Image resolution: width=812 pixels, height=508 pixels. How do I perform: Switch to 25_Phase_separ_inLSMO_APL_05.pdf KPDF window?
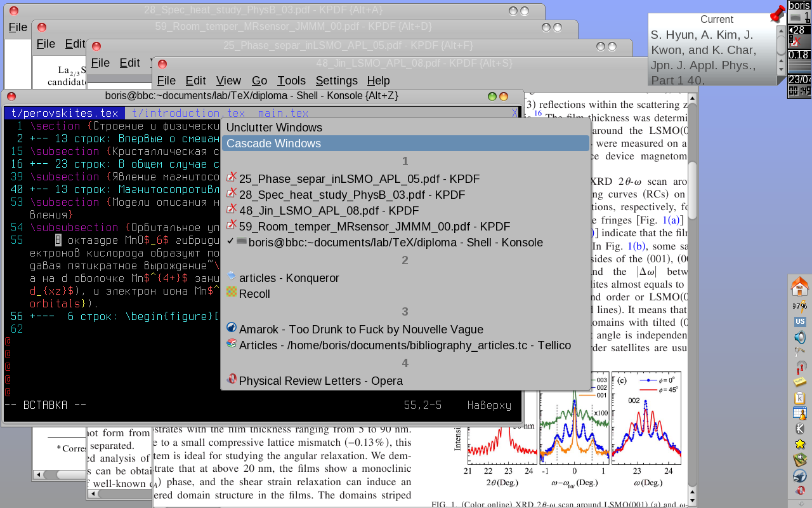359,179
